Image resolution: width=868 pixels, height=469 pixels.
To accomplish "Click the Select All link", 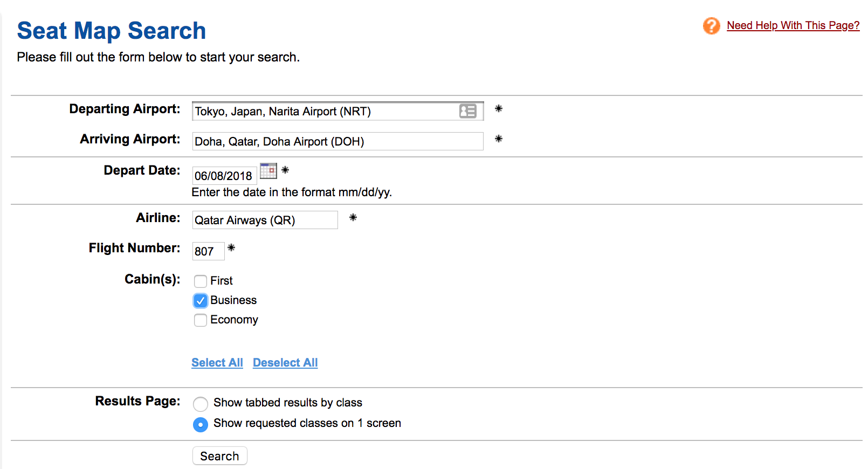I will click(x=217, y=363).
